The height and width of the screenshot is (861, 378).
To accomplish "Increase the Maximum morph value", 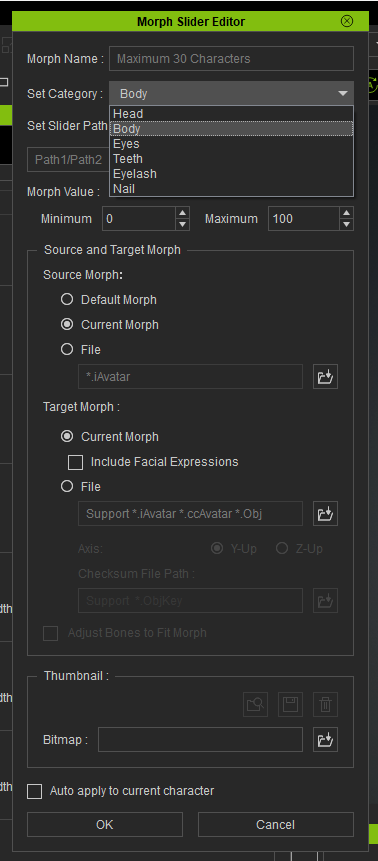I will 346,213.
